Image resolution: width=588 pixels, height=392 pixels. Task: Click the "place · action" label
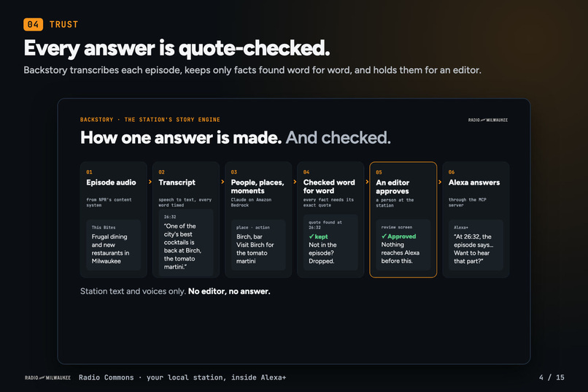tap(252, 227)
